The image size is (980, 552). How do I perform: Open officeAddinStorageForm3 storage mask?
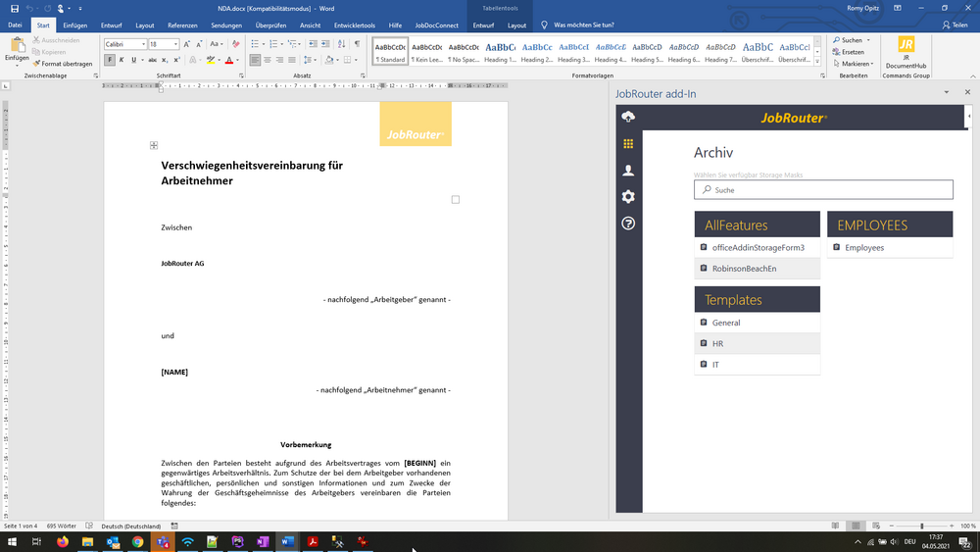[x=757, y=247]
